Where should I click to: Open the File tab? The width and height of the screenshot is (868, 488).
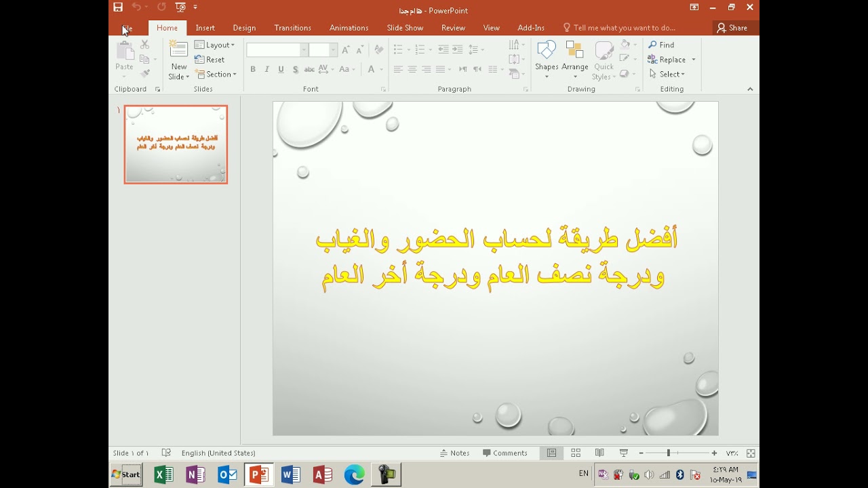pyautogui.click(x=127, y=28)
